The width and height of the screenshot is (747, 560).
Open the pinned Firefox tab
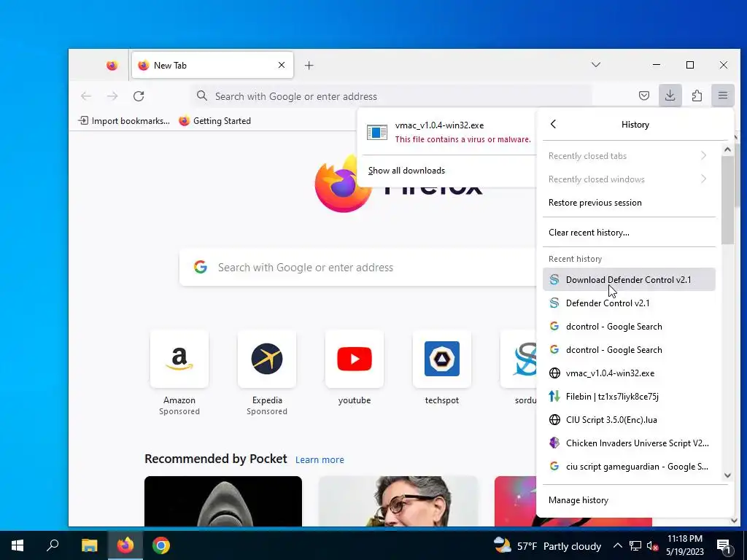tap(112, 65)
